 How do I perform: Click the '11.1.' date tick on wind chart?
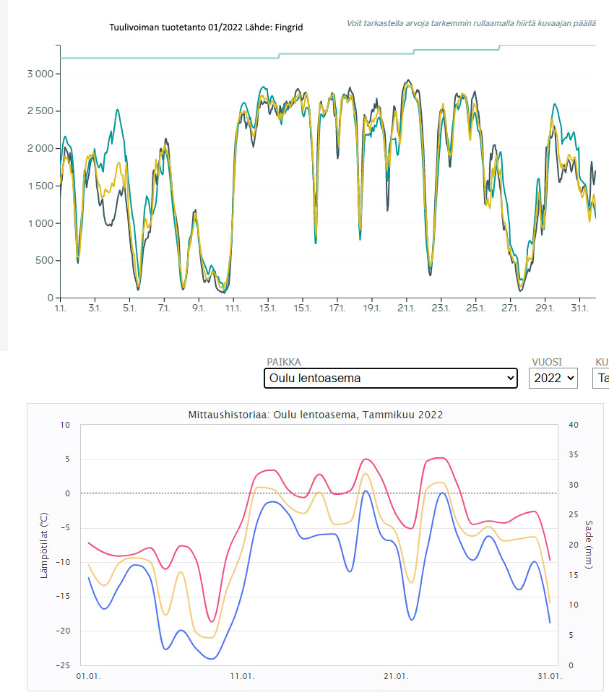tap(233, 308)
